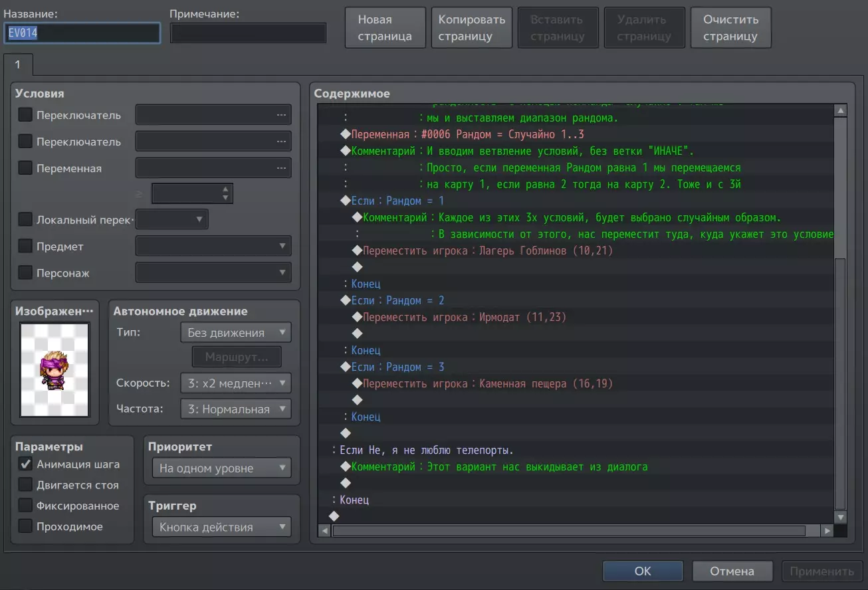Click the horizontal scroll left arrow

pyautogui.click(x=324, y=531)
